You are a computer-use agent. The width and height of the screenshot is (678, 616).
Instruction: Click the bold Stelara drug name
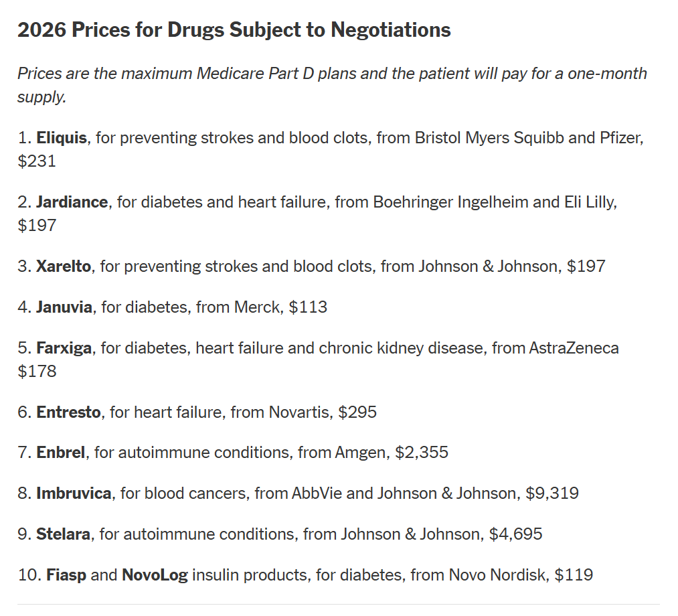pyautogui.click(x=64, y=534)
